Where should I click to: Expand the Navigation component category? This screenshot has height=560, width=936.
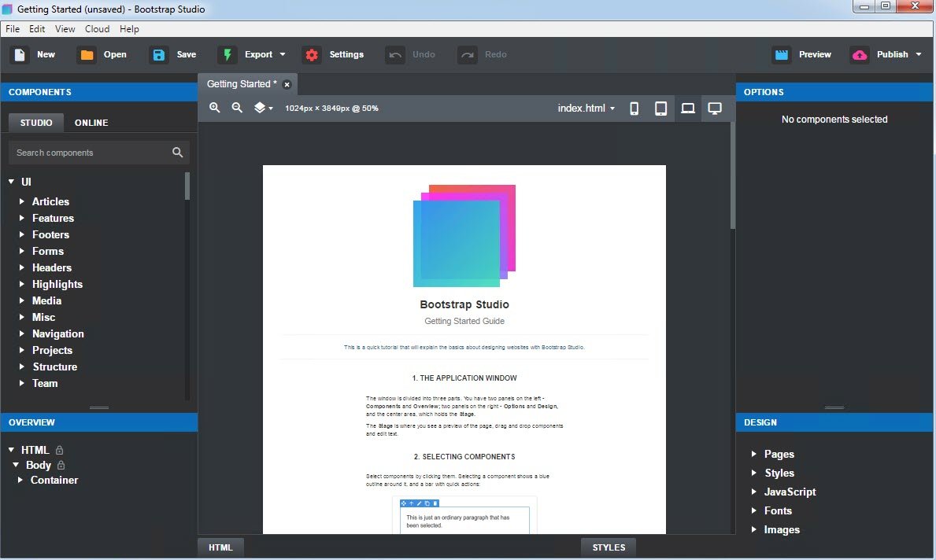[x=22, y=334]
